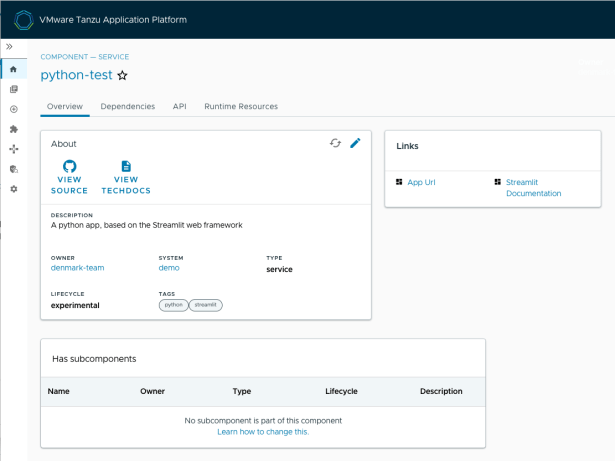Click the Owner column header
Viewport: 615px width, 461px height.
153,391
